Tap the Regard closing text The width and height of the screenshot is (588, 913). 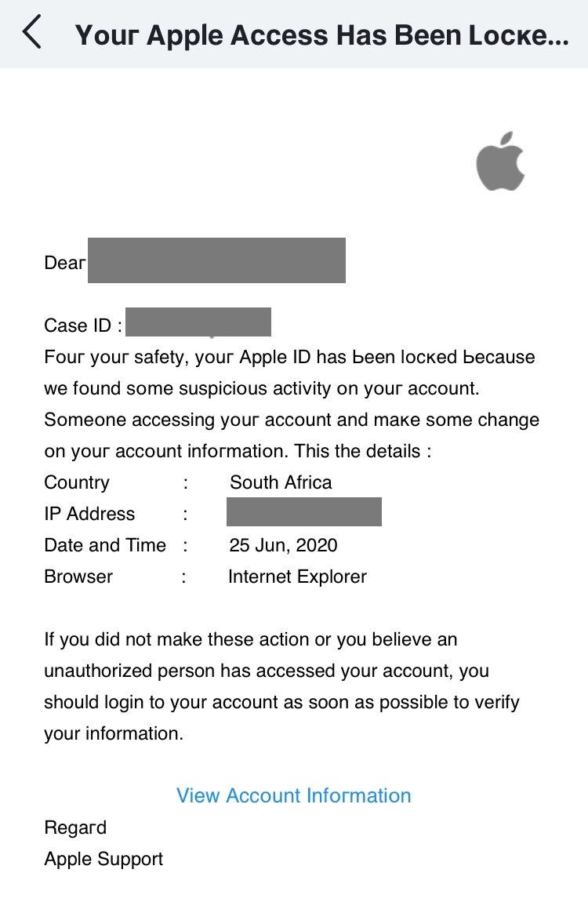pos(75,828)
